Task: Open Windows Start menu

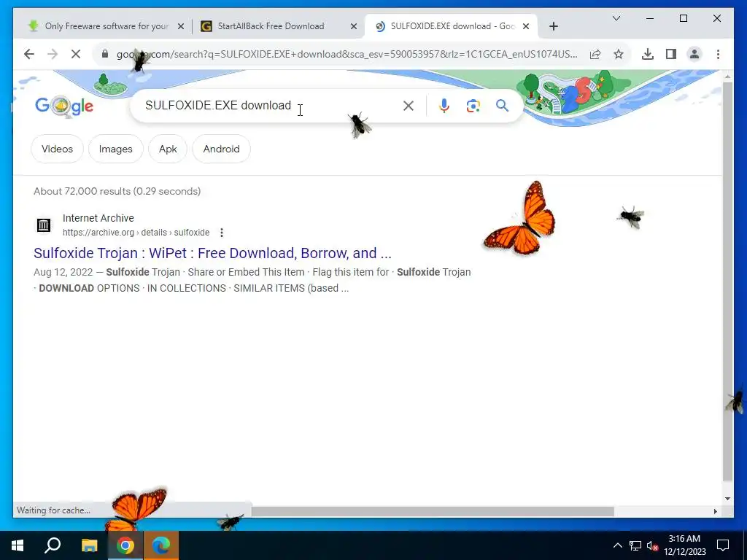Action: click(x=18, y=545)
